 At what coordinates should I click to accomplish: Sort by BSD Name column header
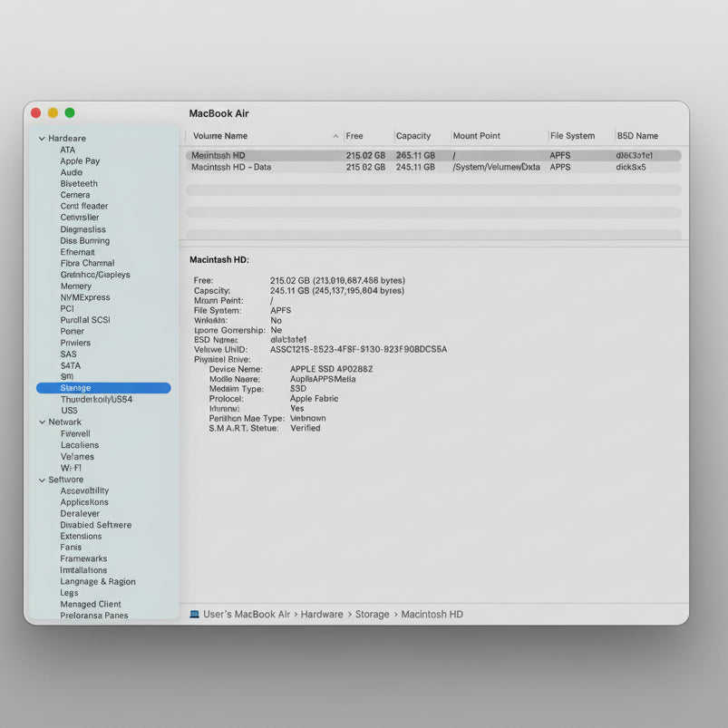tap(637, 136)
